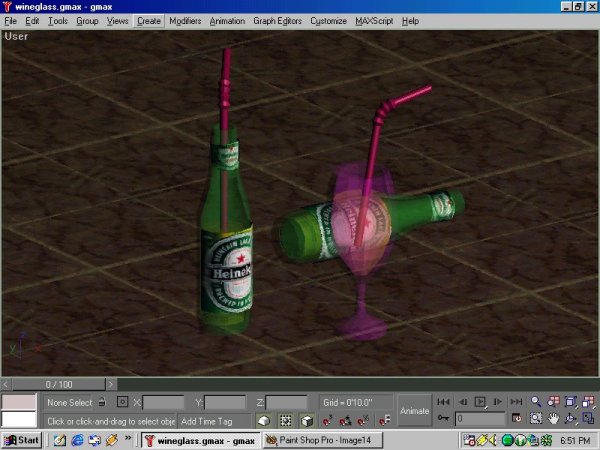
Task: Open the MAXScript menu
Action: pyautogui.click(x=374, y=21)
